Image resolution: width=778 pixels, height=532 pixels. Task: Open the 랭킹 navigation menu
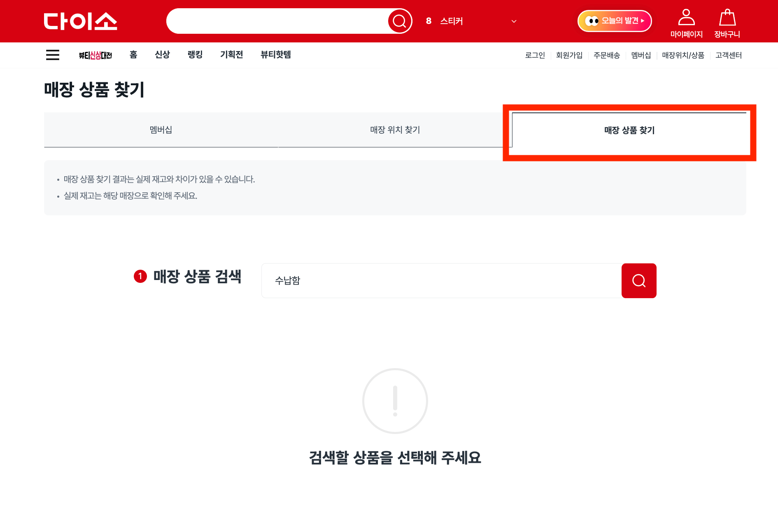point(195,55)
